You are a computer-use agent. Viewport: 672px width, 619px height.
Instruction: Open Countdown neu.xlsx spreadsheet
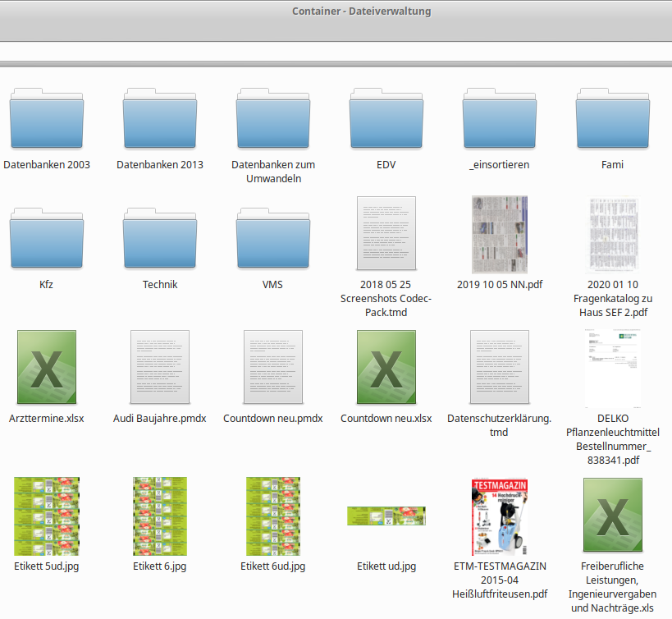386,369
